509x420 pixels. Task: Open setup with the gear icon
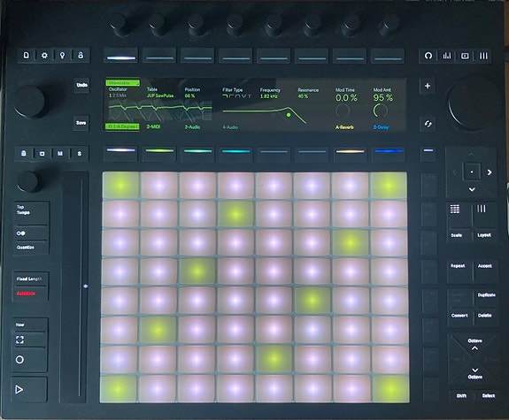tap(44, 56)
